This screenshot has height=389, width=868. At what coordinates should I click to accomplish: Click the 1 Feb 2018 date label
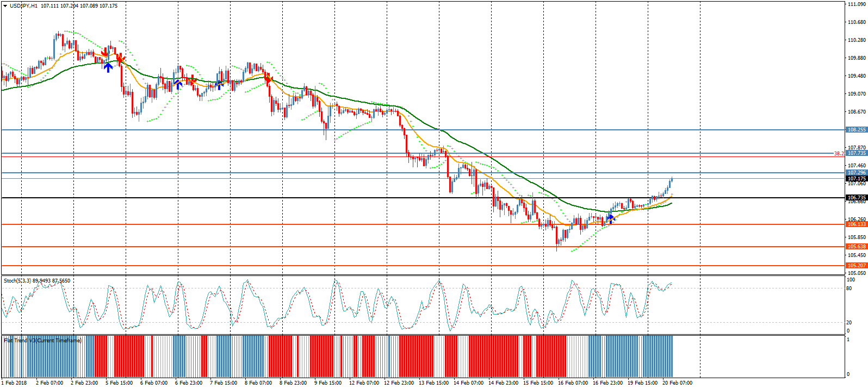pos(14,383)
